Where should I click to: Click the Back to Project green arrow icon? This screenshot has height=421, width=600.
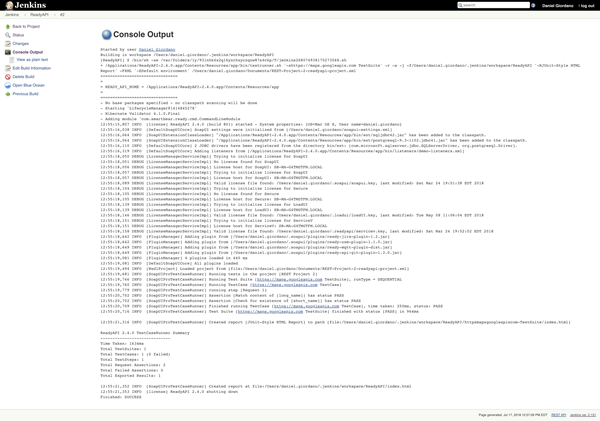click(8, 26)
